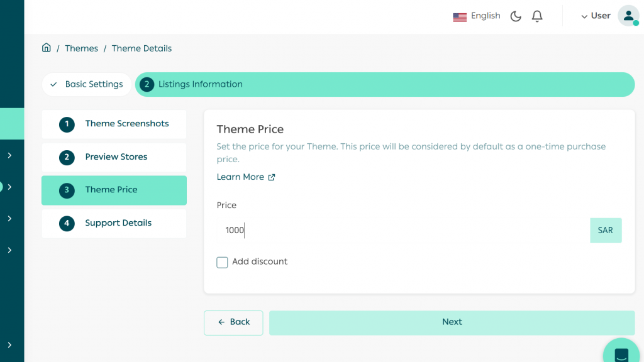Click the US flag language icon
Image resolution: width=644 pixels, height=362 pixels.
[x=460, y=17]
